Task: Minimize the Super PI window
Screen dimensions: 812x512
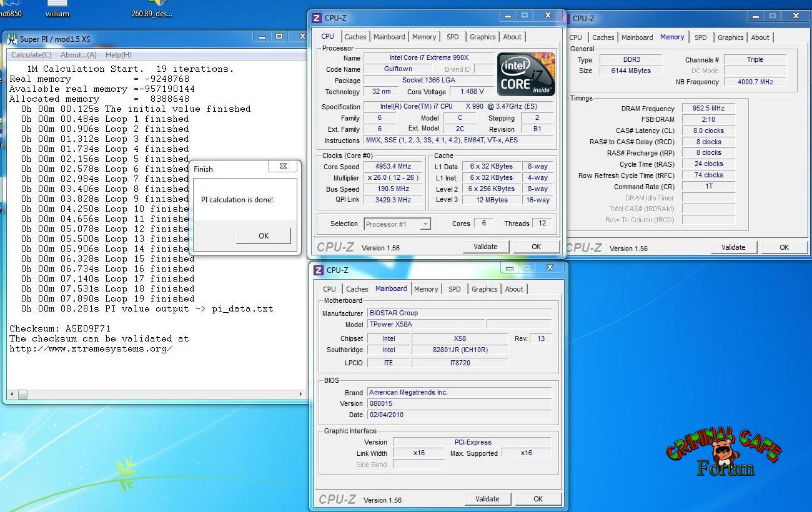Action: [262, 37]
